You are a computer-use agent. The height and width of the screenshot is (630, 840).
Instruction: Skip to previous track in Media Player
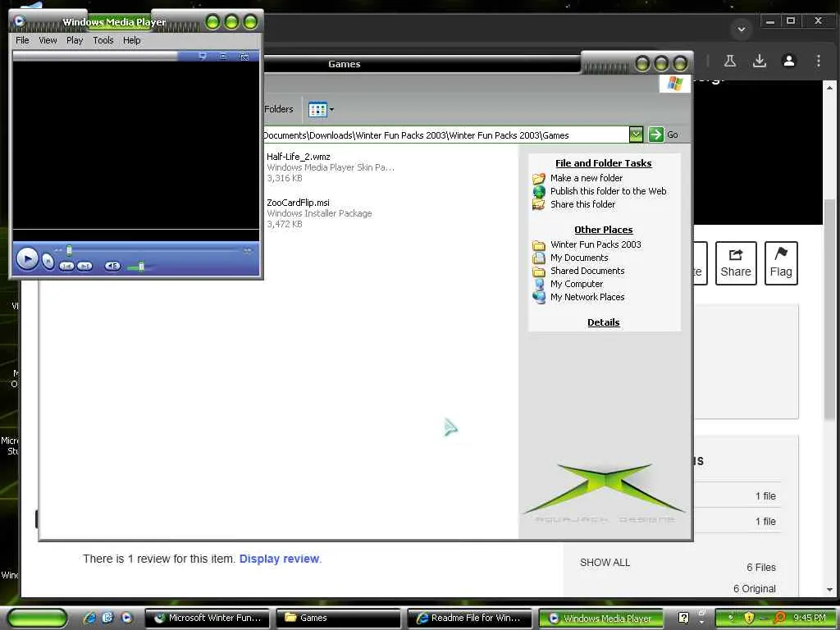pos(66,267)
